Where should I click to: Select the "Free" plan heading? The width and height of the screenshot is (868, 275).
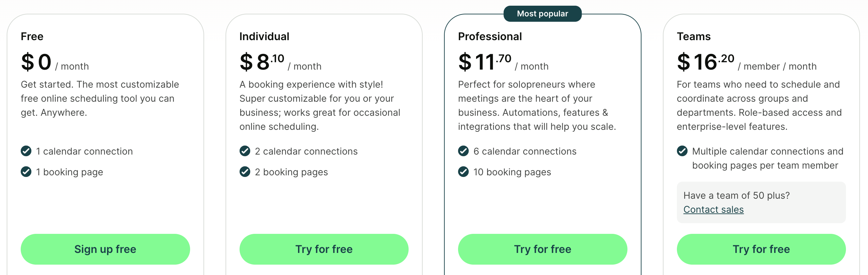pyautogui.click(x=32, y=36)
